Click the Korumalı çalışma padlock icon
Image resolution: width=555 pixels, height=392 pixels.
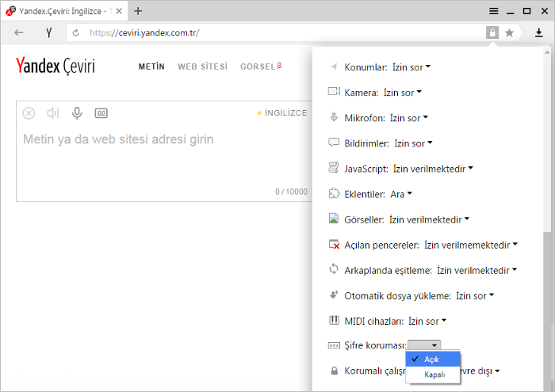[334, 371]
